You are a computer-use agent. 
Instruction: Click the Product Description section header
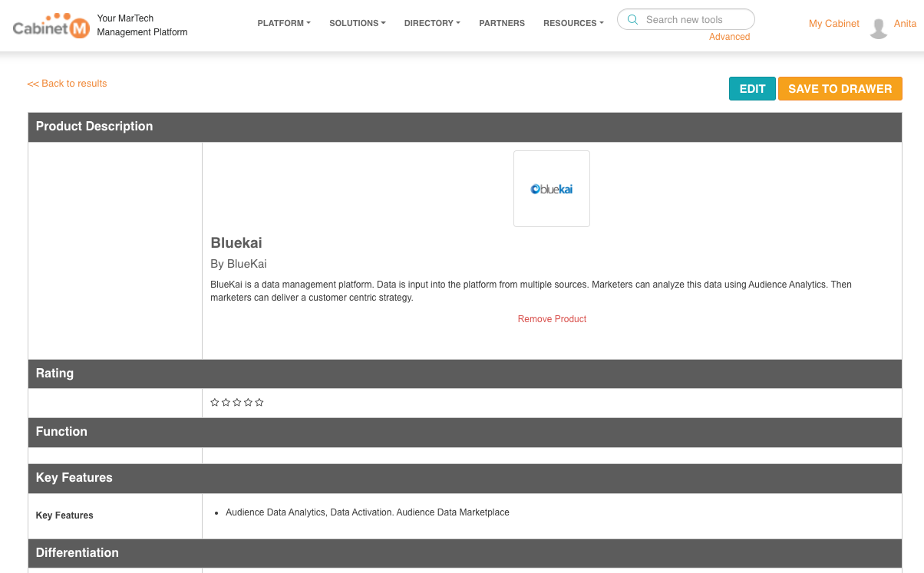pyautogui.click(x=465, y=127)
